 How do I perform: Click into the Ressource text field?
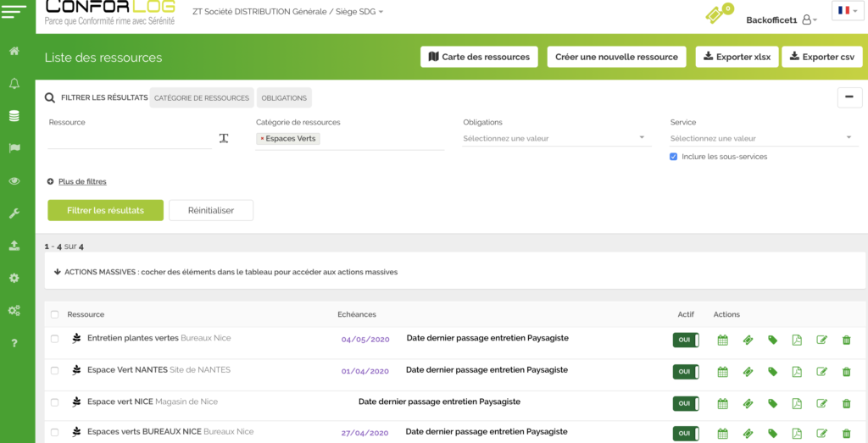129,139
